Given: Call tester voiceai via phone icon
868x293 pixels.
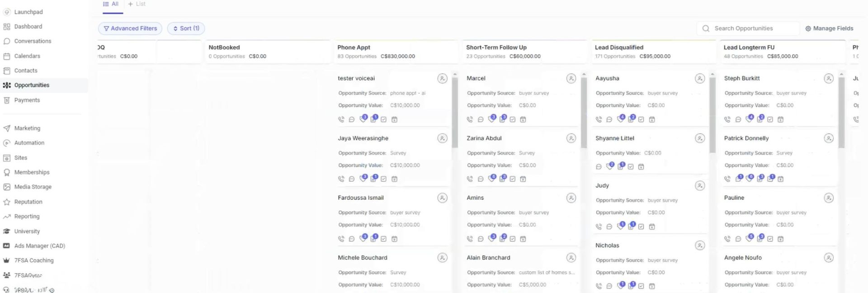Looking at the screenshot, I should coord(341,119).
